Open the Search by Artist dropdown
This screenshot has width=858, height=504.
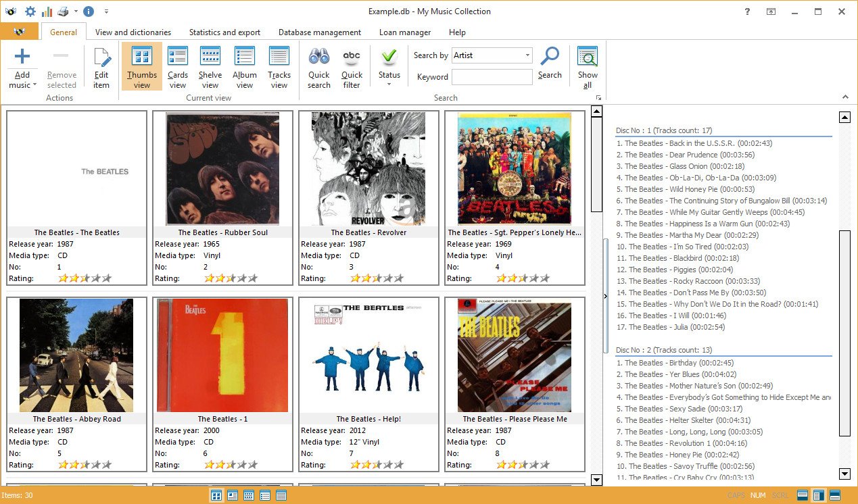click(x=492, y=55)
